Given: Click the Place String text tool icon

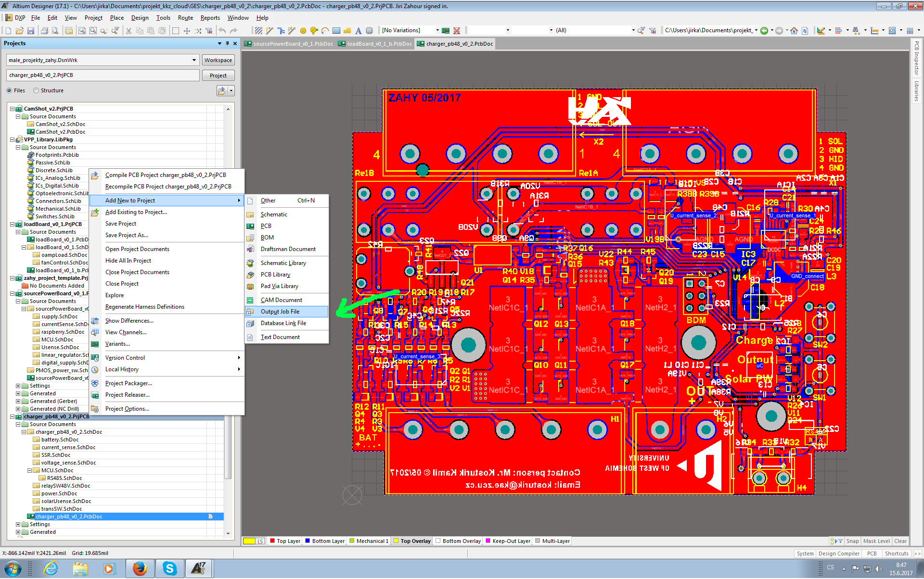Looking at the screenshot, I should tap(358, 31).
